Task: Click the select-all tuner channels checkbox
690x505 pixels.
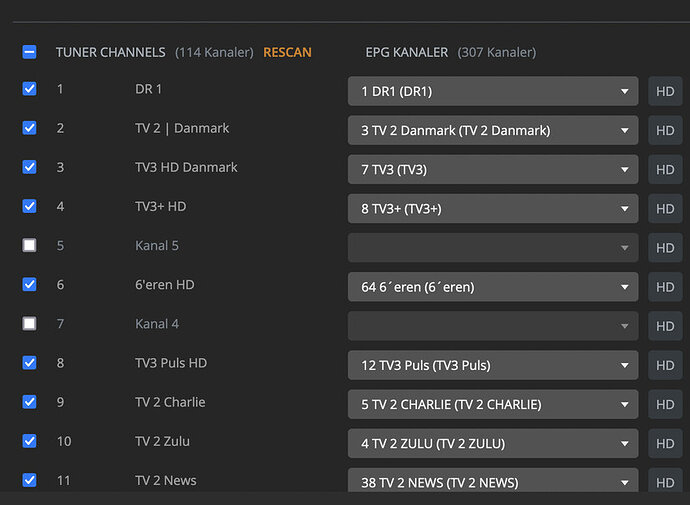Action: (29, 52)
